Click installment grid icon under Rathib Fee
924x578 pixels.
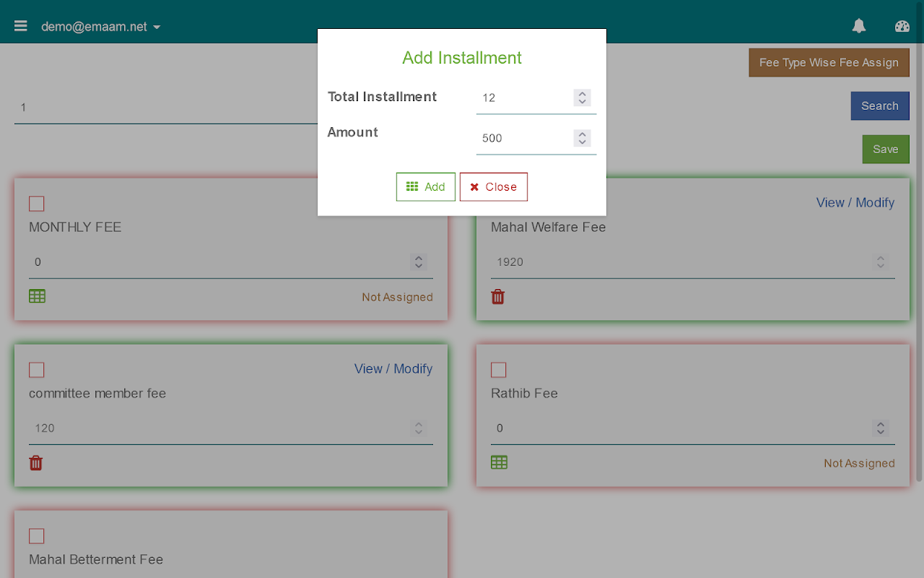click(499, 462)
